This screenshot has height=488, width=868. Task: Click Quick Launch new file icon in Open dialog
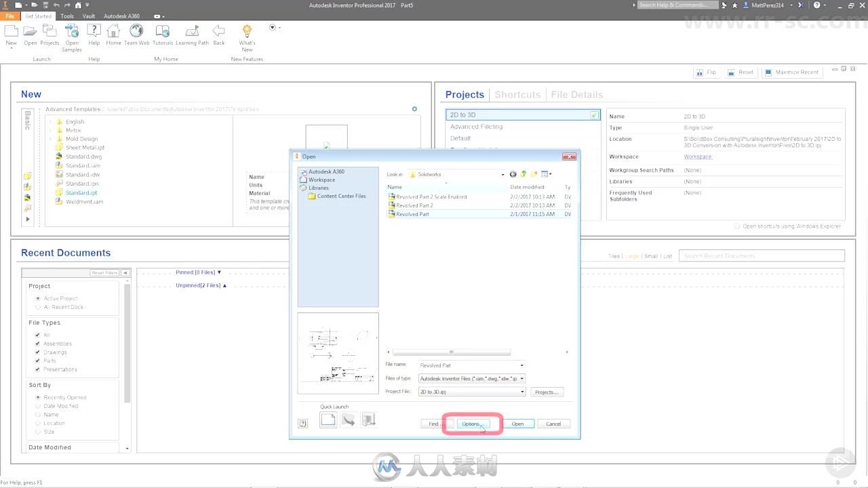coord(328,420)
